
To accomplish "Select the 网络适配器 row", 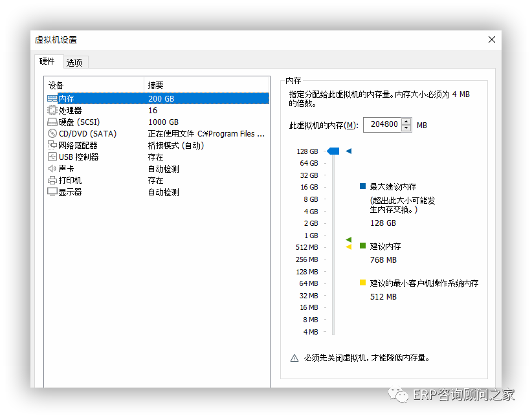I will point(158,145).
